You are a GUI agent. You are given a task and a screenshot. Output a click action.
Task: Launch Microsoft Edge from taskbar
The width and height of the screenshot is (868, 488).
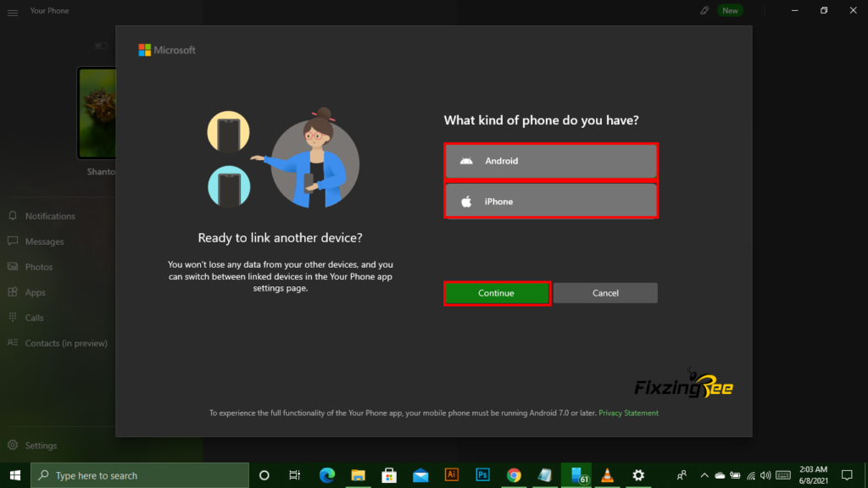pyautogui.click(x=326, y=475)
